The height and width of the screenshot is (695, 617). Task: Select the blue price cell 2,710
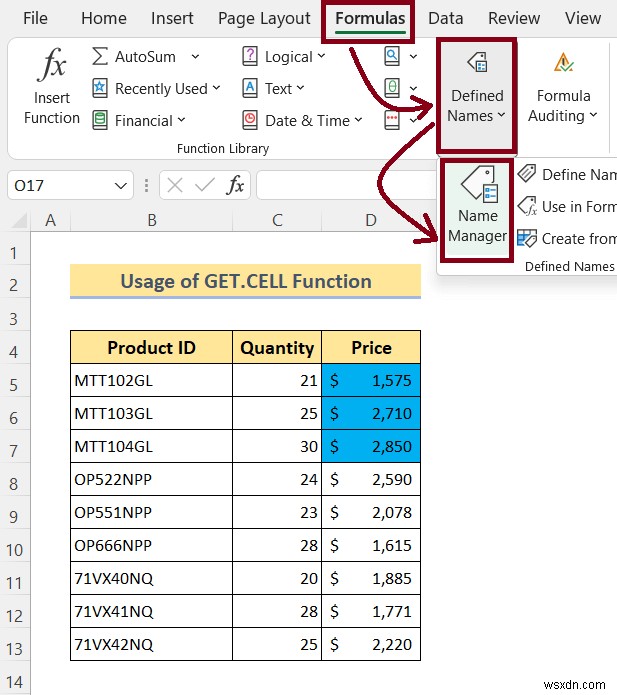(x=371, y=413)
